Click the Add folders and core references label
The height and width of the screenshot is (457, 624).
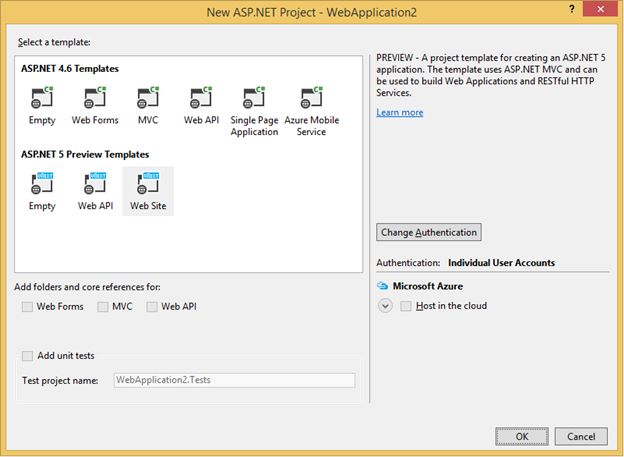(87, 287)
